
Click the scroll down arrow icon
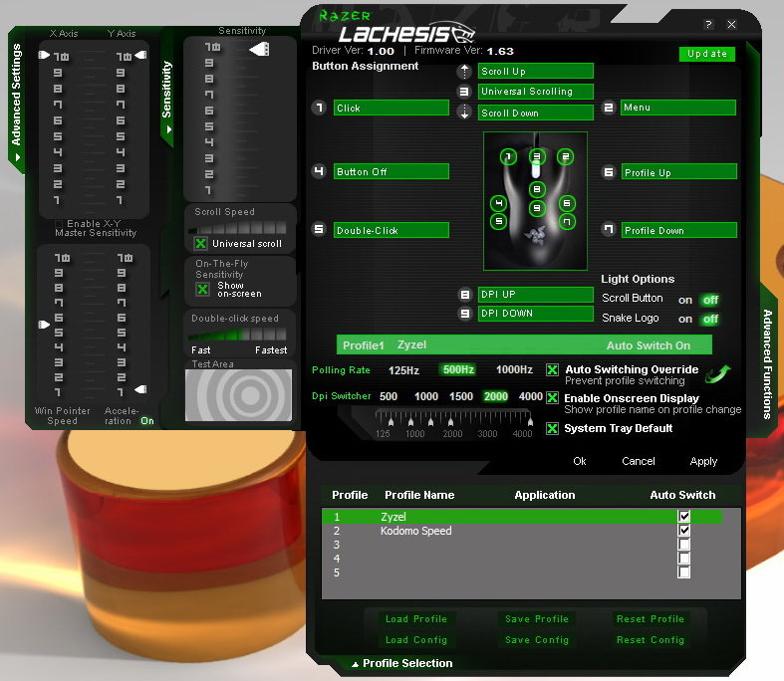pyautogui.click(x=464, y=112)
